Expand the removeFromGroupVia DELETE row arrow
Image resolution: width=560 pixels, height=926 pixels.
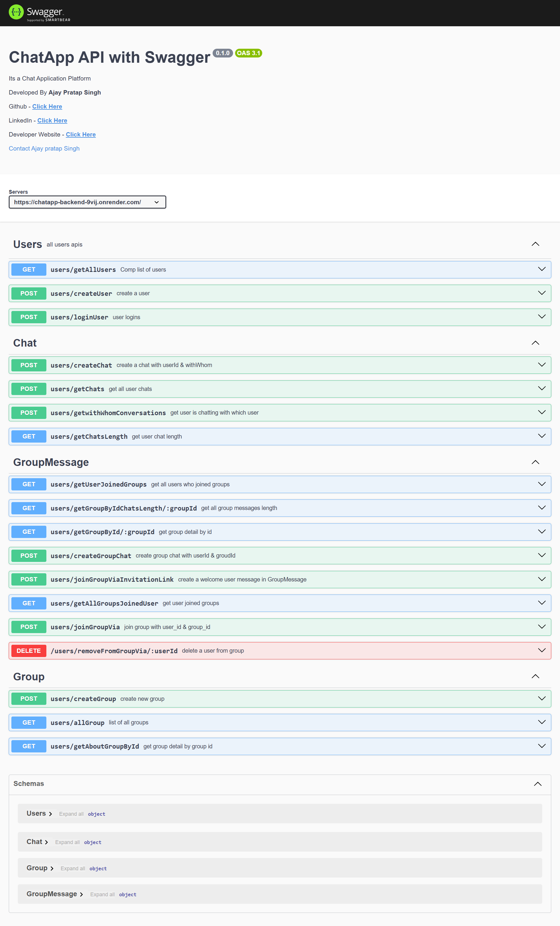coord(542,651)
